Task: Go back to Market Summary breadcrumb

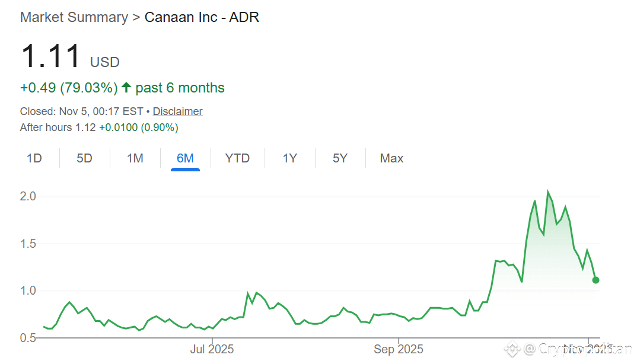Action: click(x=74, y=17)
